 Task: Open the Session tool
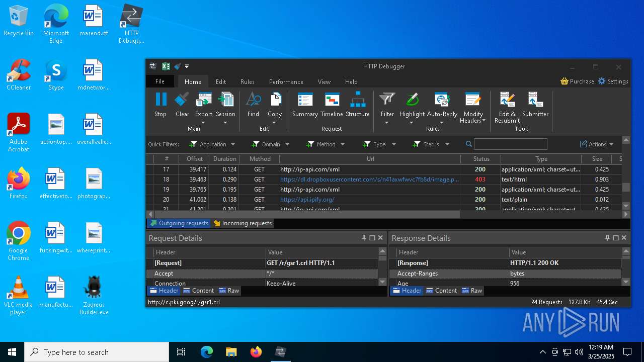tap(225, 100)
